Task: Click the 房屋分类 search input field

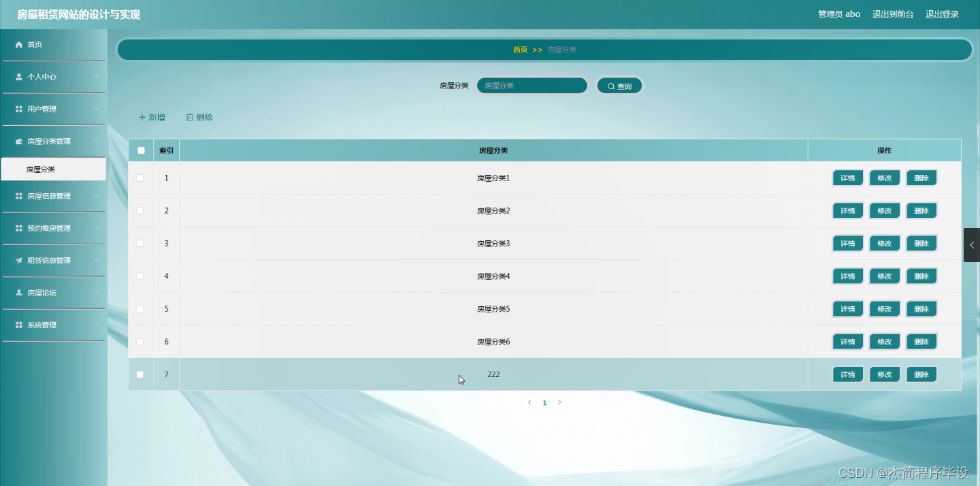Action: [532, 86]
